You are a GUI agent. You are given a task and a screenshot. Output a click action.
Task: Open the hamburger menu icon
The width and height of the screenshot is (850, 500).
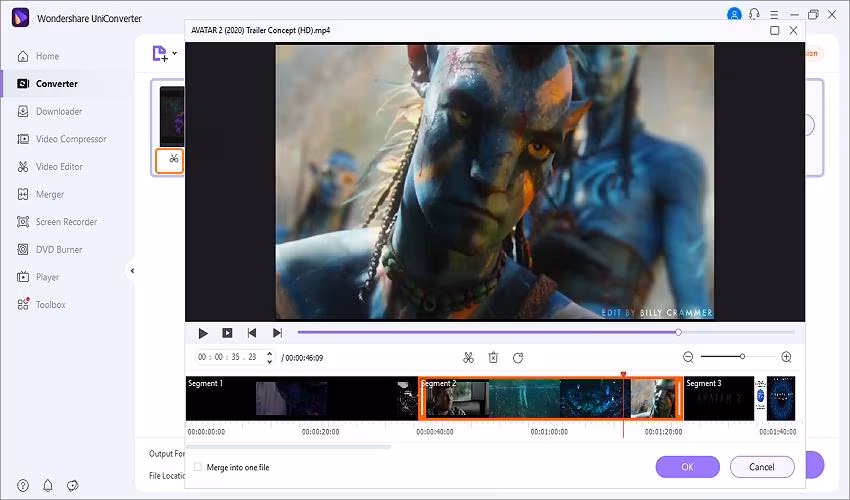pyautogui.click(x=774, y=15)
